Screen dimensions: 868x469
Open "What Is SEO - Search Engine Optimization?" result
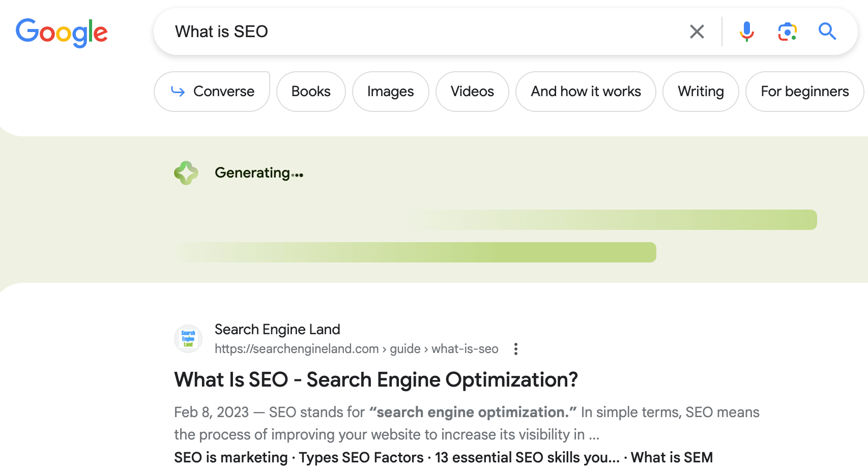coord(376,380)
